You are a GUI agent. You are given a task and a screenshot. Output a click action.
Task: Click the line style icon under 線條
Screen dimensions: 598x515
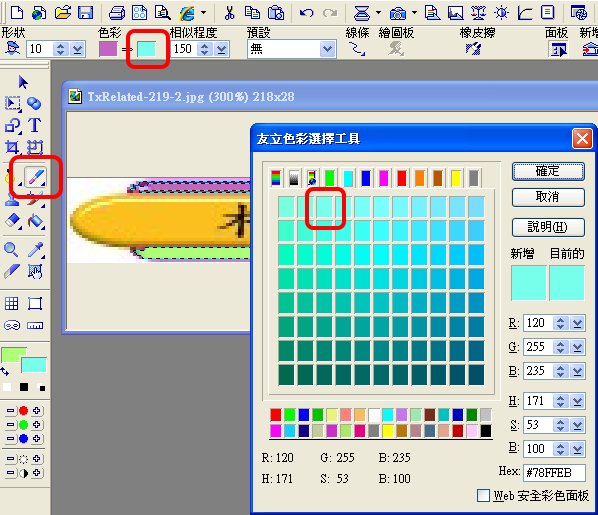point(357,49)
